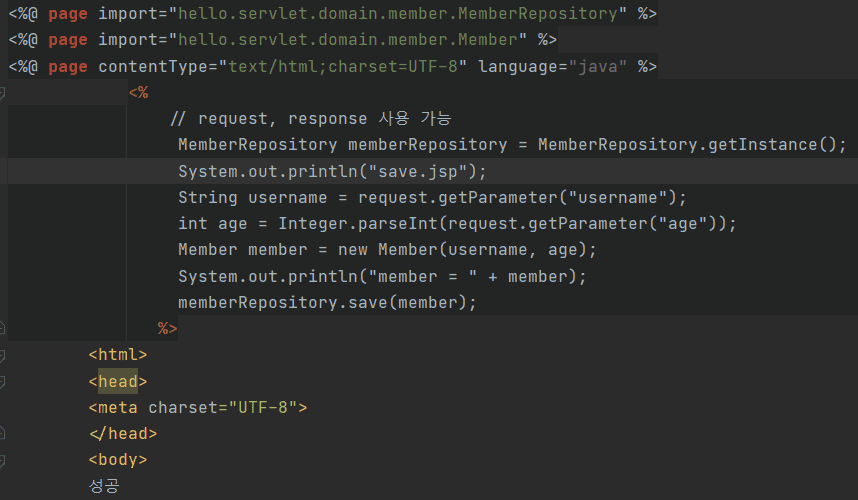858x500 pixels.
Task: Click the memberRepository variable declaration name
Action: point(427,145)
